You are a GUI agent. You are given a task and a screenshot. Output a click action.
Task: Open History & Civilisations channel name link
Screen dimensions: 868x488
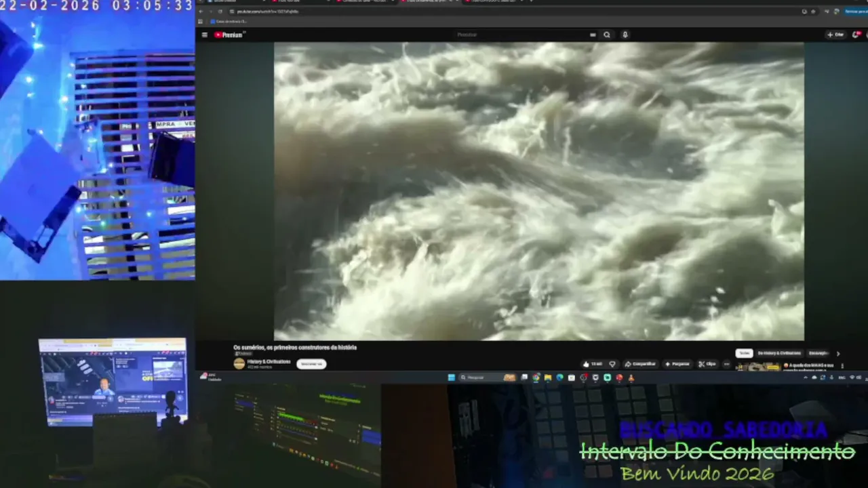pyautogui.click(x=269, y=361)
